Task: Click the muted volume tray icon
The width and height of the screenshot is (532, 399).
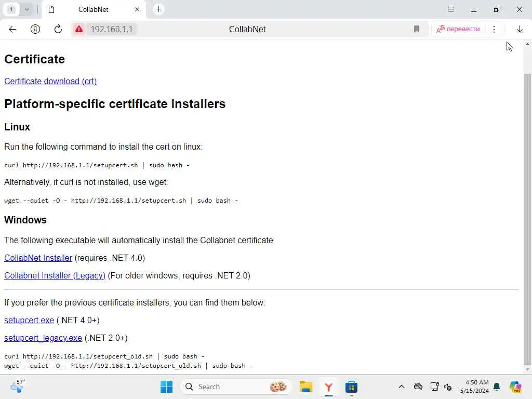Action: [x=448, y=387]
